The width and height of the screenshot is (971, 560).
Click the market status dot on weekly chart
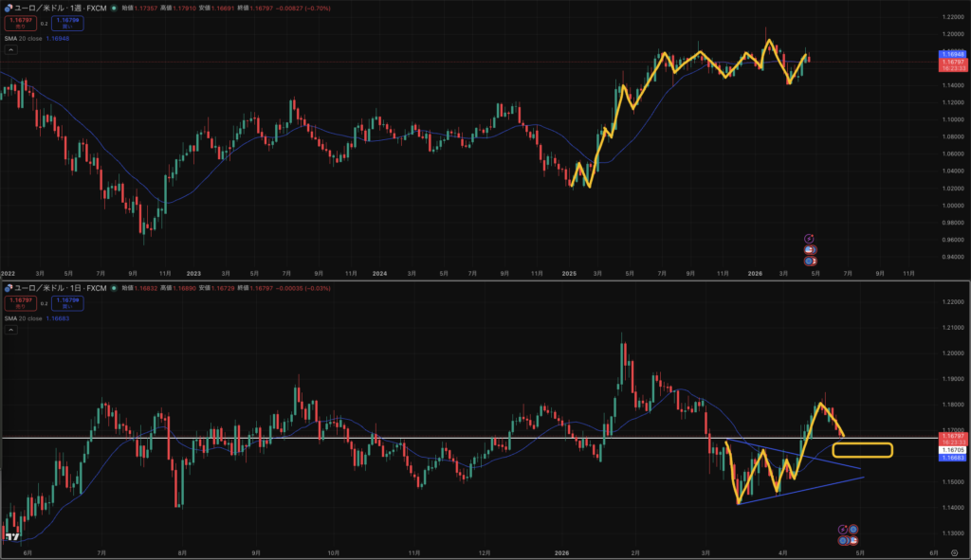(x=115, y=8)
